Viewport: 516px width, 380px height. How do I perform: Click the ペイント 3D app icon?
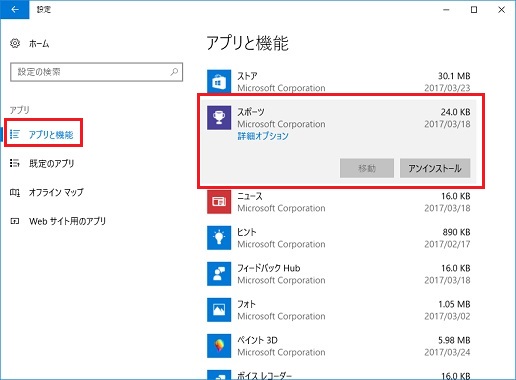click(219, 346)
